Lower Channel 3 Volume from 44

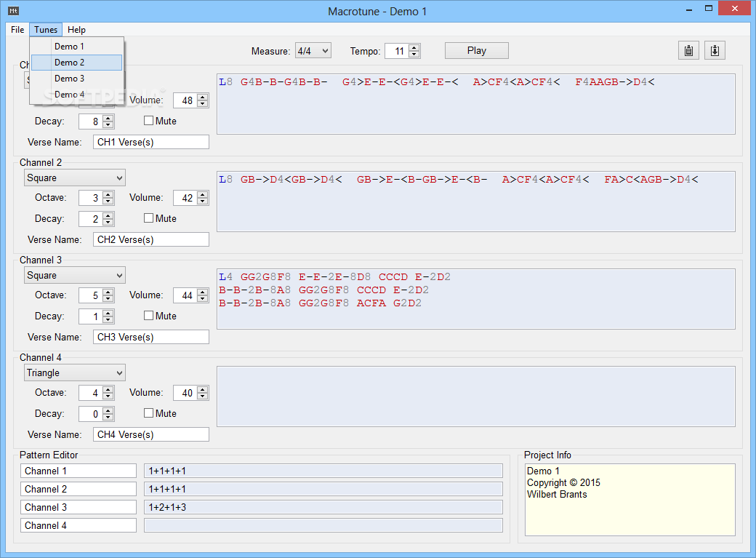[203, 299]
